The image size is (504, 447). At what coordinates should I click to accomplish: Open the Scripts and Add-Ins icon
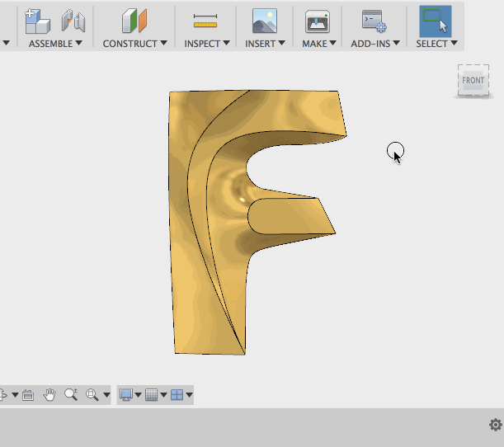click(x=374, y=20)
